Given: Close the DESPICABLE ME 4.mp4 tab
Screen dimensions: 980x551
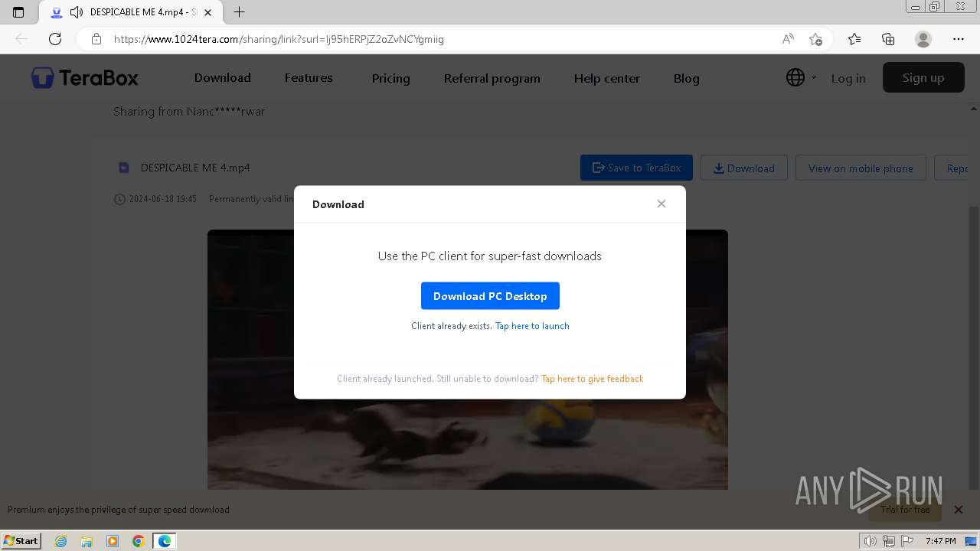Looking at the screenshot, I should click(x=207, y=12).
